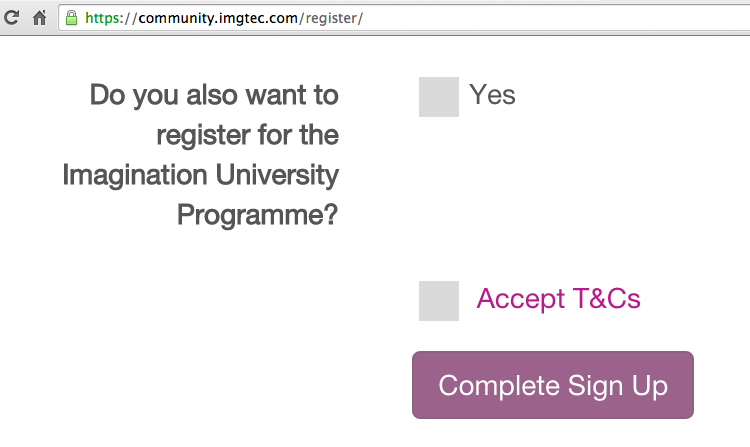
Task: Click the browser reload icon
Action: [13, 17]
